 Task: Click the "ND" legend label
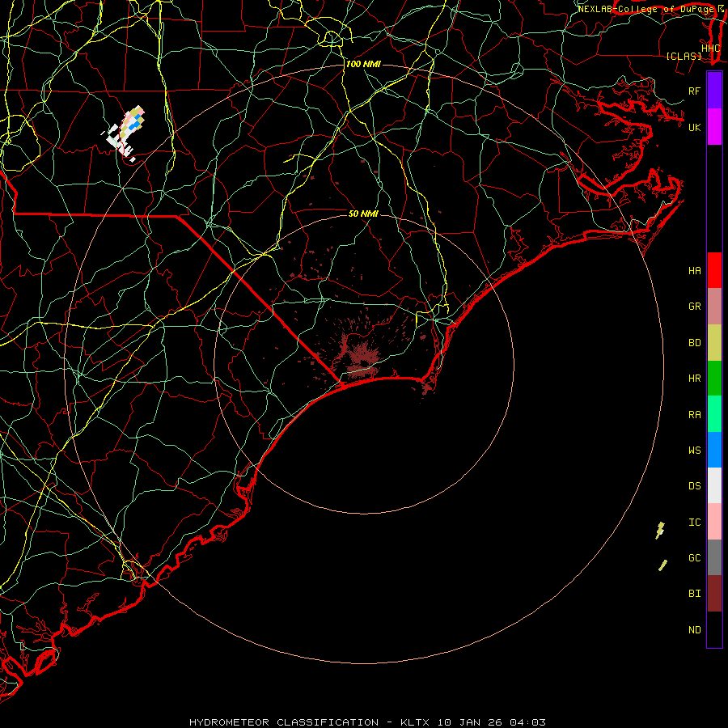click(x=694, y=630)
